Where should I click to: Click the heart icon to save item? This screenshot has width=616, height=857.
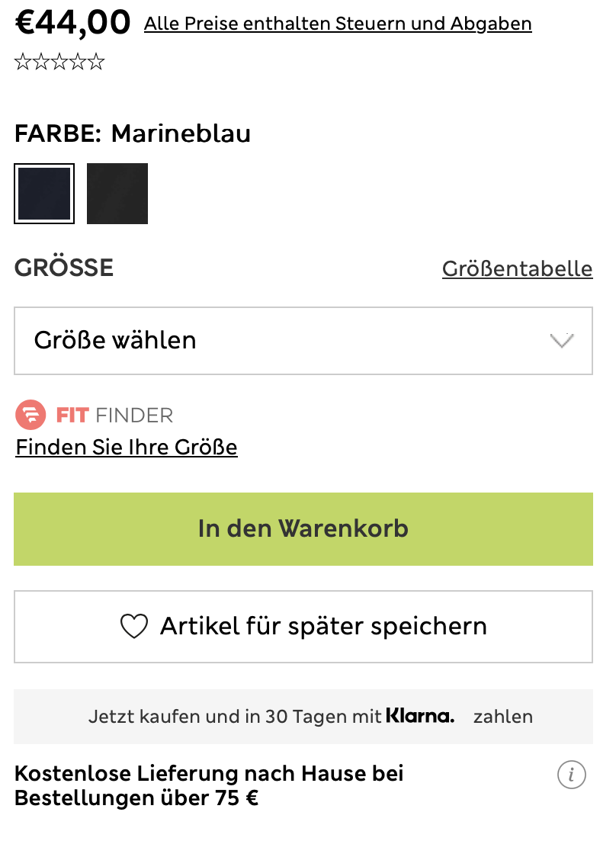135,626
